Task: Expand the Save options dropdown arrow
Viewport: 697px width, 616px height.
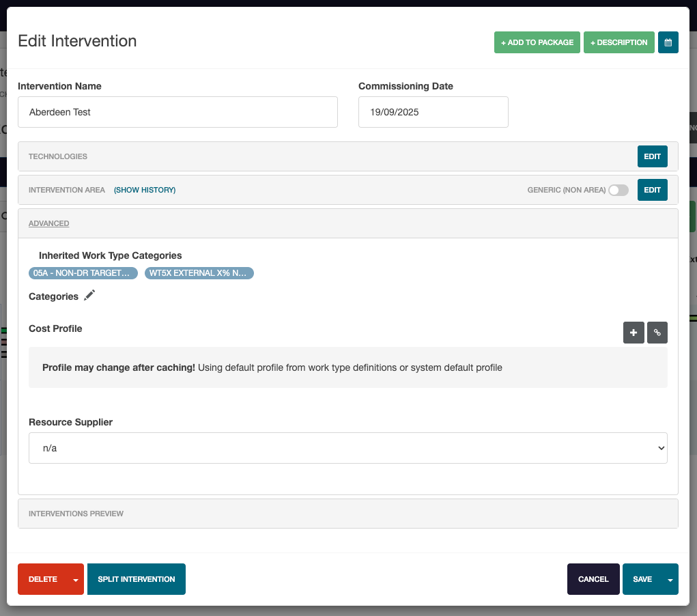Action: [670, 580]
